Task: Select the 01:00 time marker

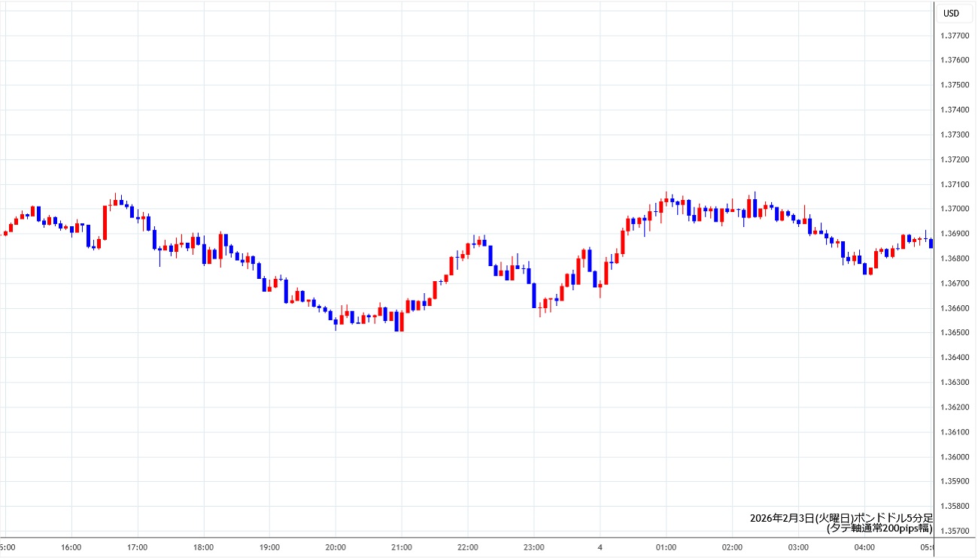Action: tap(666, 547)
